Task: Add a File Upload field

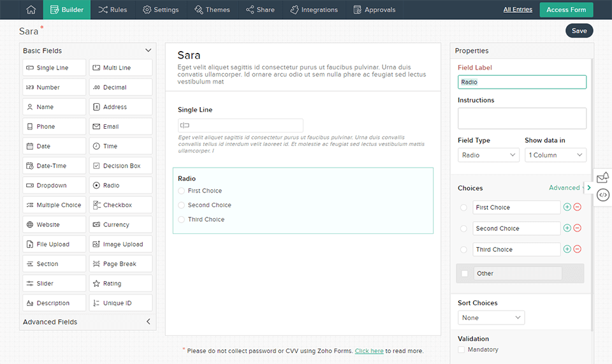Action: [x=54, y=244]
